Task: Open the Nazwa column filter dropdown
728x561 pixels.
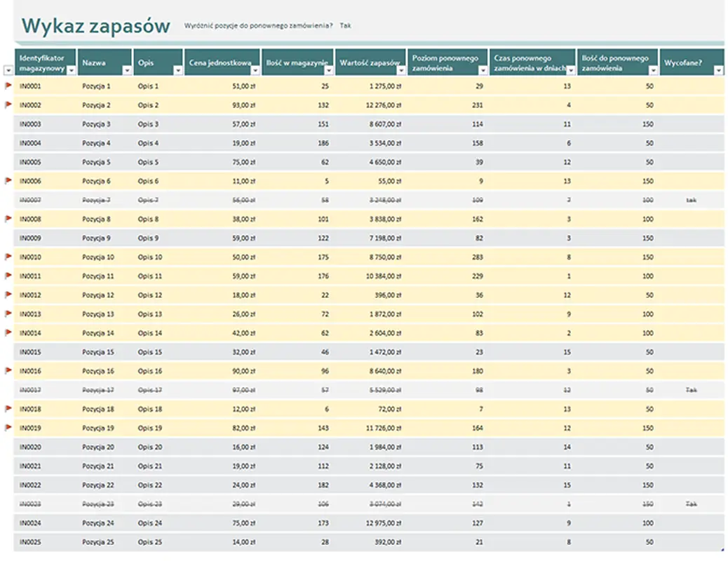Action: pos(127,71)
